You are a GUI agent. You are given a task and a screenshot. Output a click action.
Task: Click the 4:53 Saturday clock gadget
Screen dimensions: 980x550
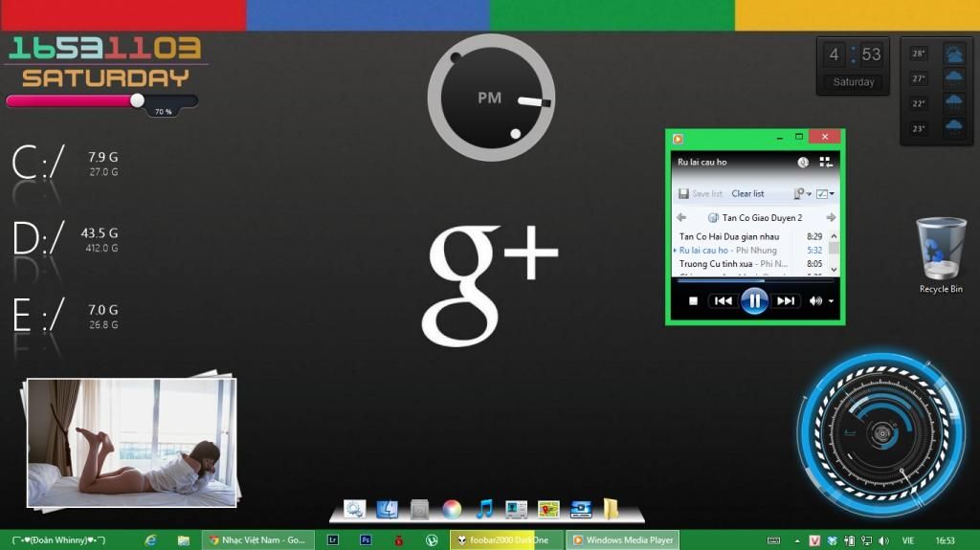(x=853, y=66)
